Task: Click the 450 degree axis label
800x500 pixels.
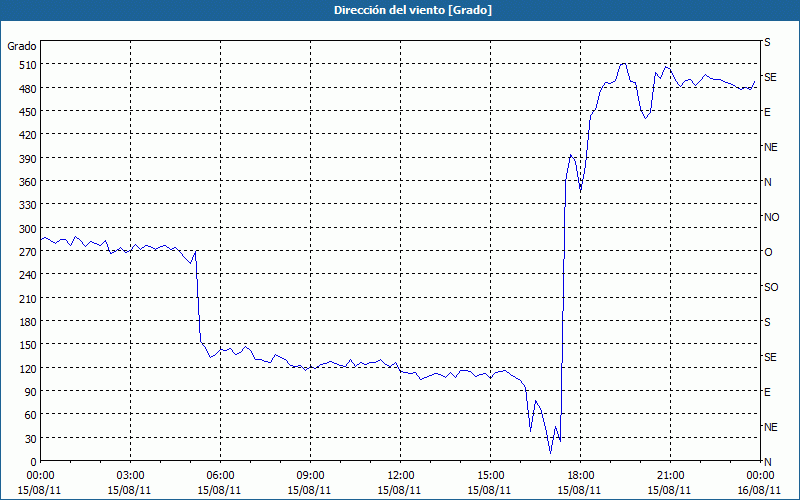Action: [x=29, y=112]
